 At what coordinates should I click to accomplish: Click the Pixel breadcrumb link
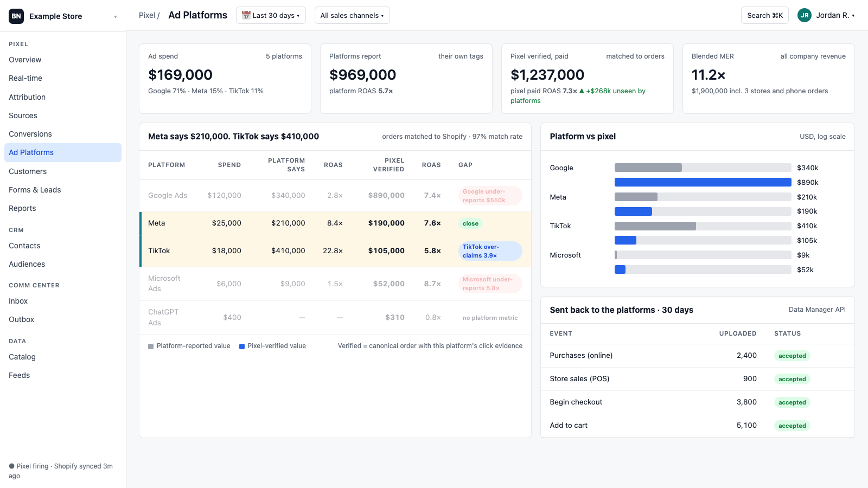tap(147, 15)
